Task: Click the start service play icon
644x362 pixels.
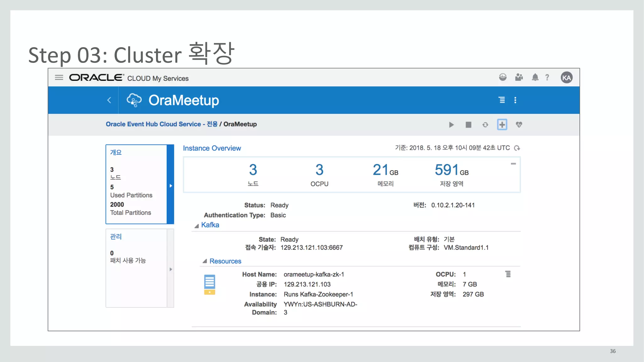Action: 451,125
